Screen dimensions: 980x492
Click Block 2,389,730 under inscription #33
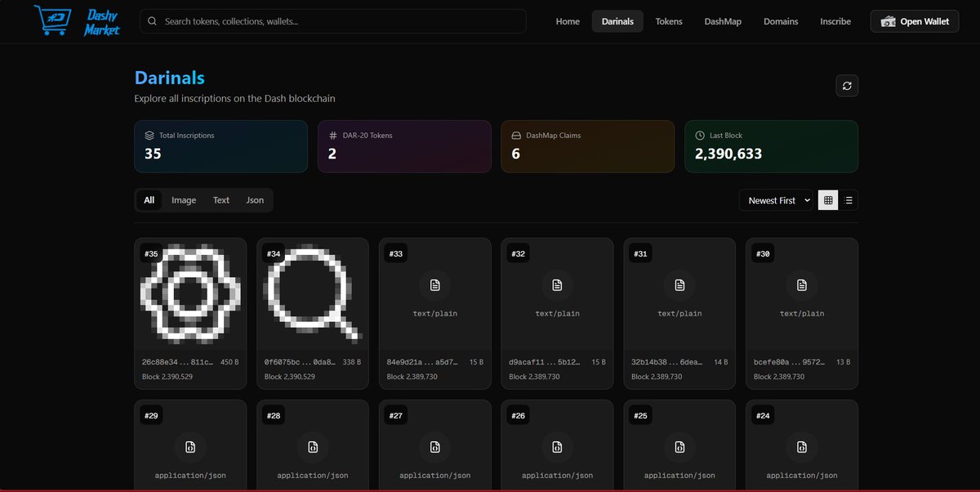pos(412,377)
